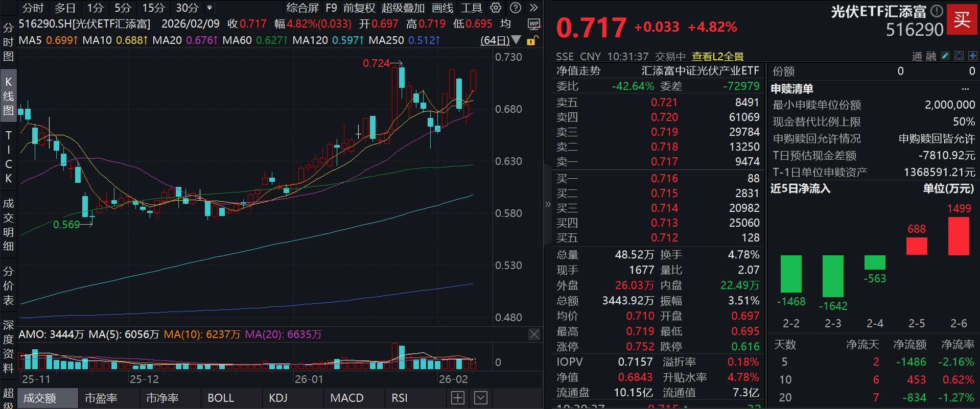Click the bell alert icon
Image resolution: width=980 pixels, height=409 pixels.
tap(959, 56)
